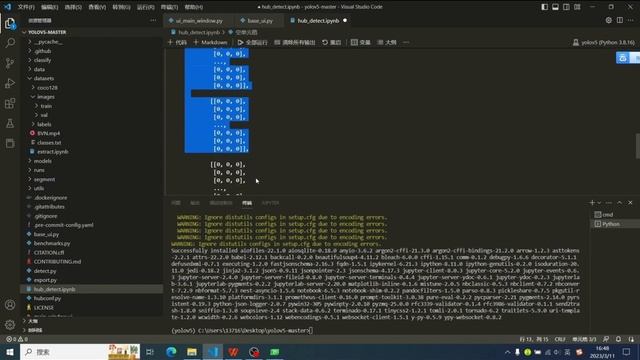Toggle bottom panel layout icon in title bar
This screenshot has width=640, height=360.
[555, 7]
